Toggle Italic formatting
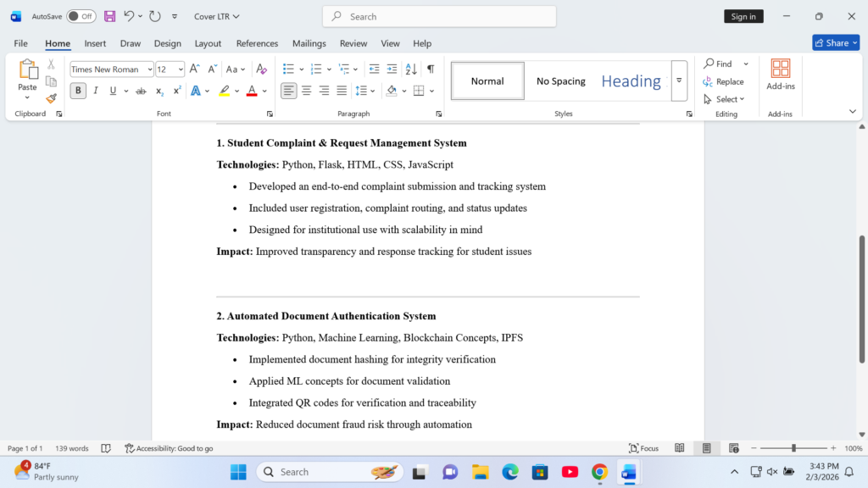The width and height of the screenshot is (868, 488). click(96, 91)
